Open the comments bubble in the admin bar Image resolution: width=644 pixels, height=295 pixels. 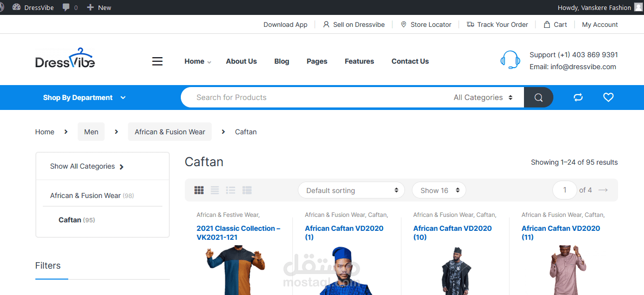pos(70,7)
